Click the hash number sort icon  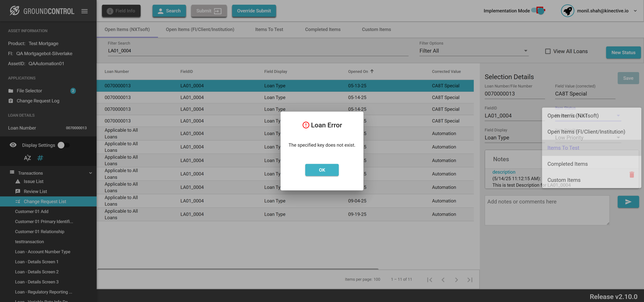coord(40,158)
